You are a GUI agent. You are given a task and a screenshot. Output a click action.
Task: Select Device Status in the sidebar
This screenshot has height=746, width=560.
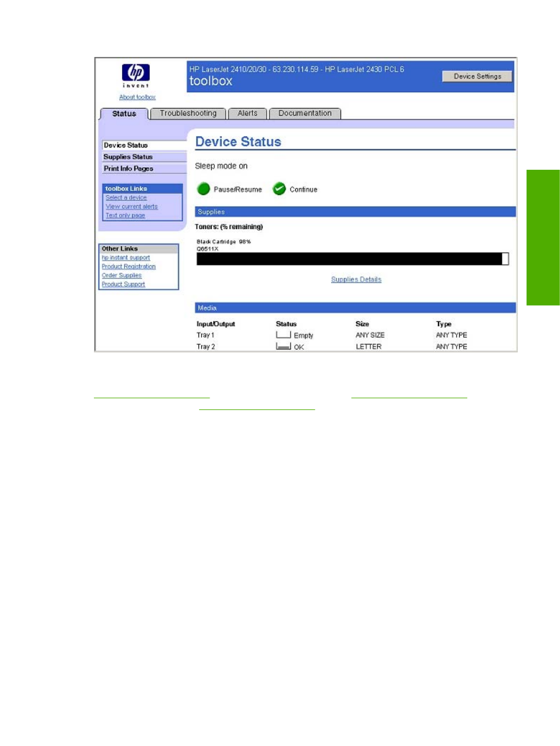(144, 145)
